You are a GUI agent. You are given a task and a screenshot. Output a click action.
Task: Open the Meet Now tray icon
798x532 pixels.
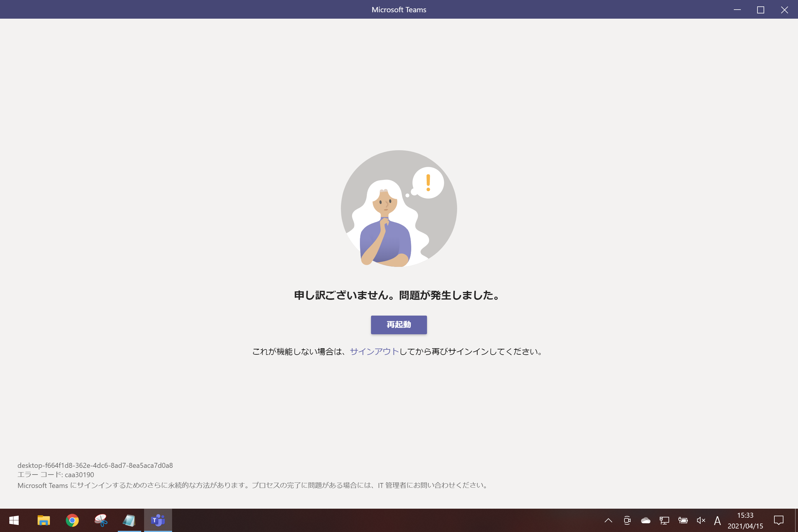click(x=627, y=520)
